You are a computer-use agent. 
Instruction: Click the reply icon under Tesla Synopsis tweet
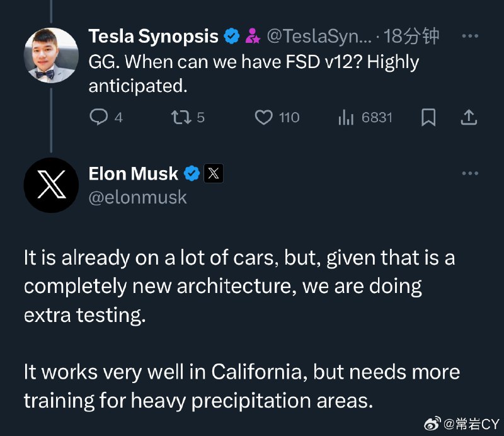tap(99, 117)
